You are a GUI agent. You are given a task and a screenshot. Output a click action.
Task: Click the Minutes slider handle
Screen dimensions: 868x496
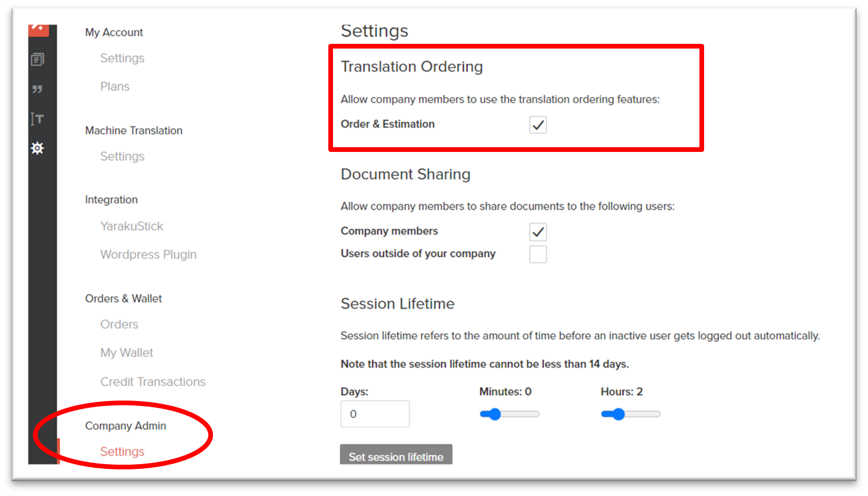click(494, 414)
